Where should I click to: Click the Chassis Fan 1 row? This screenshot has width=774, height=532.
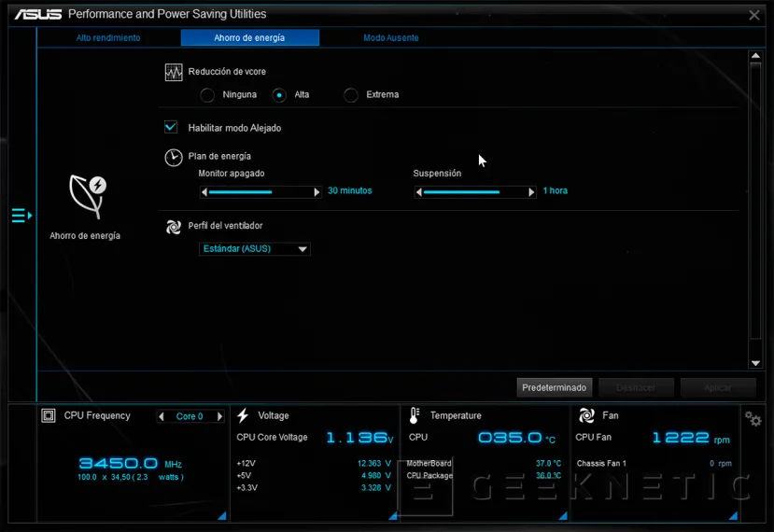click(654, 464)
